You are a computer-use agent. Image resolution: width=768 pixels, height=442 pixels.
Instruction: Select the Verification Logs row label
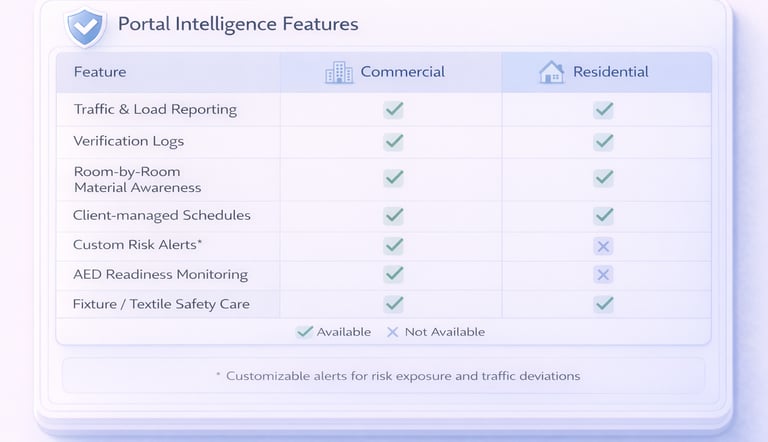click(128, 141)
